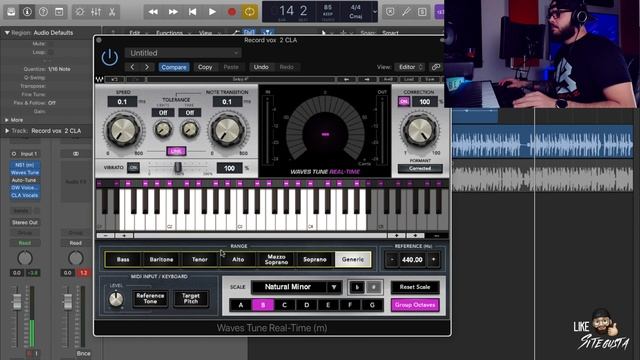Screen dimensions: 640x360
Task: Click the Vibrato amount slider handle
Action: pyautogui.click(x=178, y=167)
